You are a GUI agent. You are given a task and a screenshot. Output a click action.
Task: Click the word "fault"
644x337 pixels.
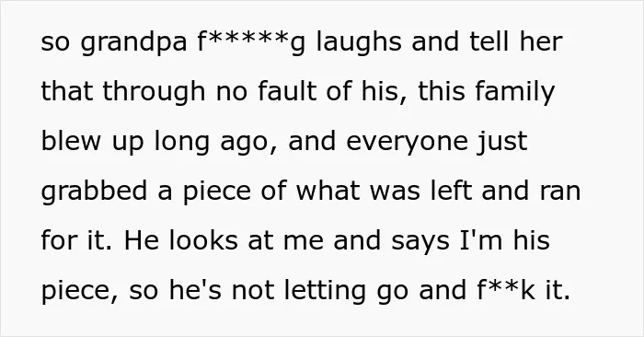pyautogui.click(x=287, y=91)
